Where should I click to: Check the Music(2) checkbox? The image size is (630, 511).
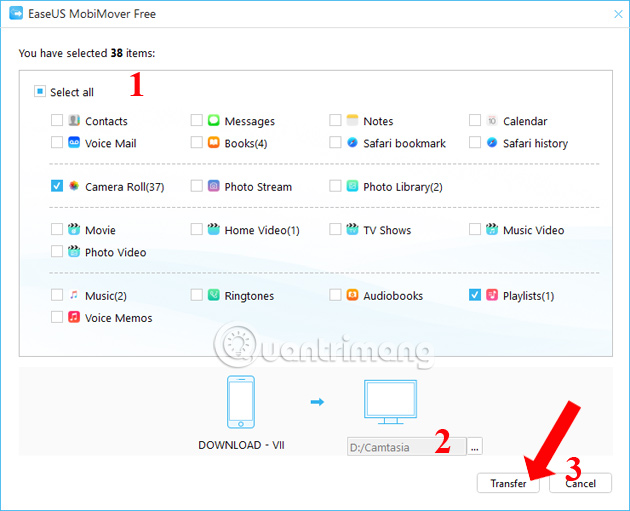pyautogui.click(x=57, y=295)
